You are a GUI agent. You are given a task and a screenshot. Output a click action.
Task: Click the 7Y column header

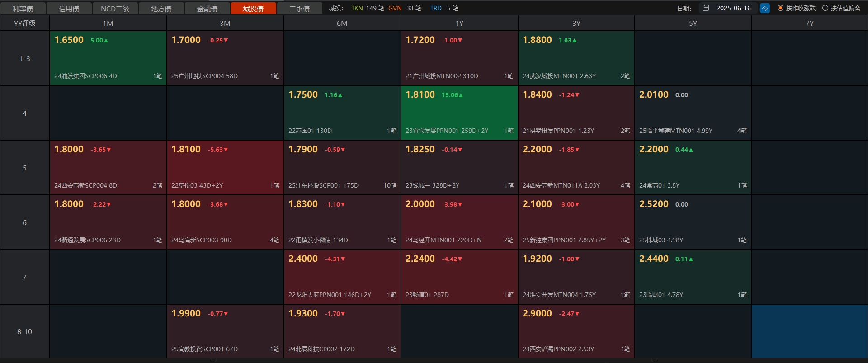coord(810,23)
